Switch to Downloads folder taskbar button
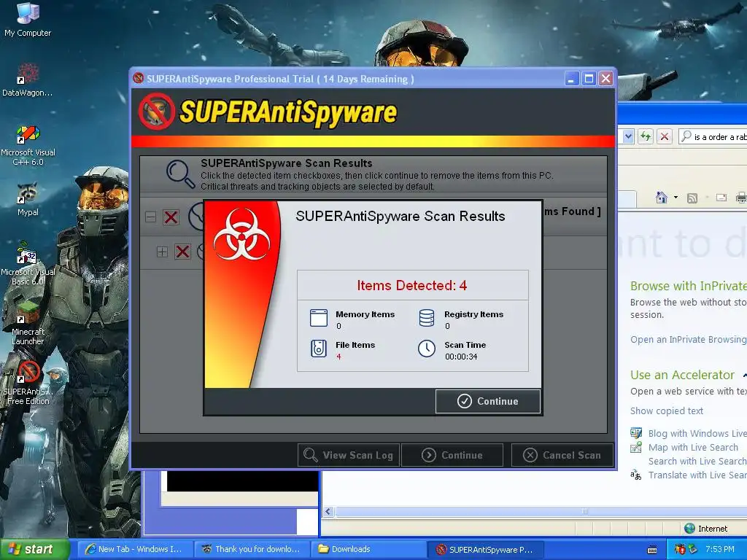 (x=368, y=549)
